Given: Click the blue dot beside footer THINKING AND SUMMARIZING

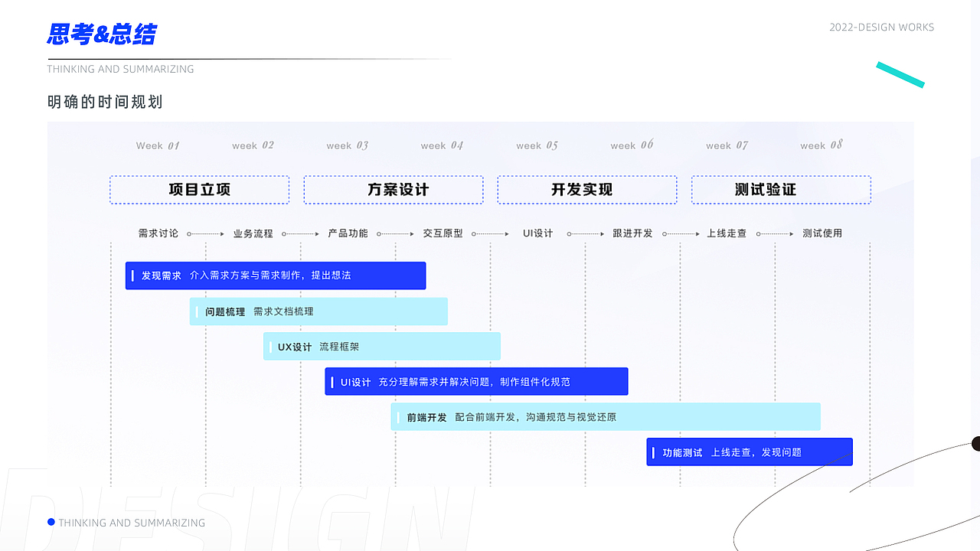Looking at the screenshot, I should tap(51, 522).
